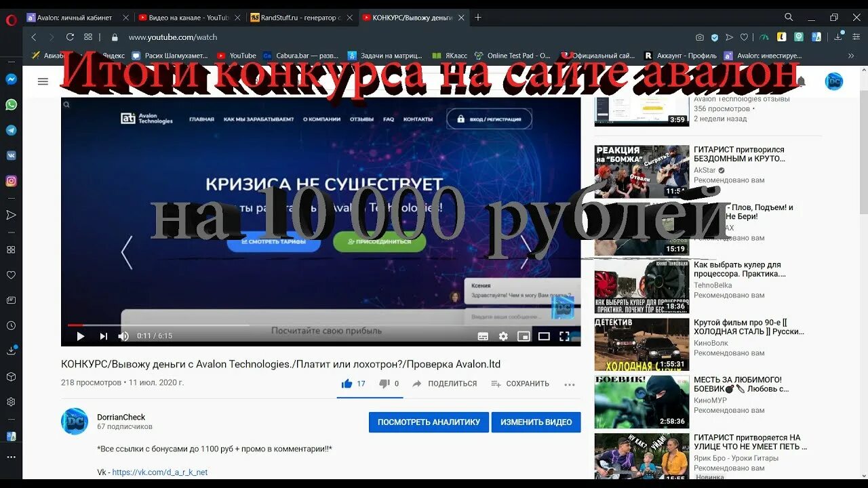Image resolution: width=868 pixels, height=488 pixels.
Task: Open bookmarks heart in sidebar
Action: pos(11,275)
